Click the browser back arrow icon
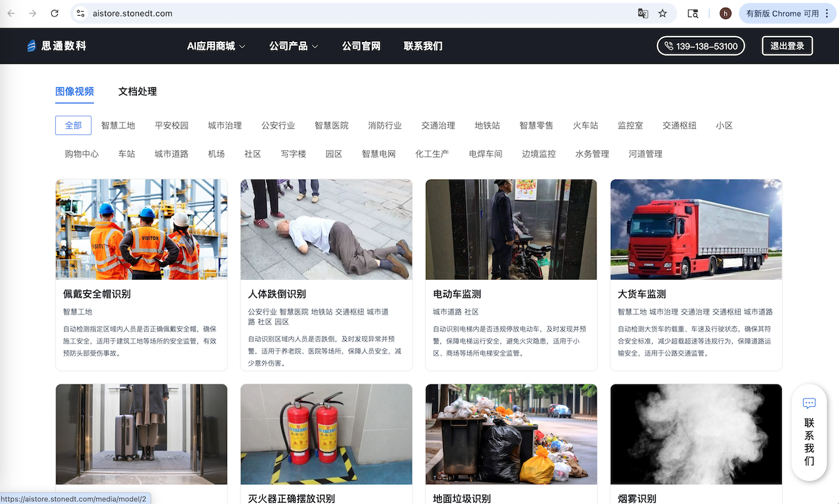This screenshot has width=839, height=504. tap(12, 13)
